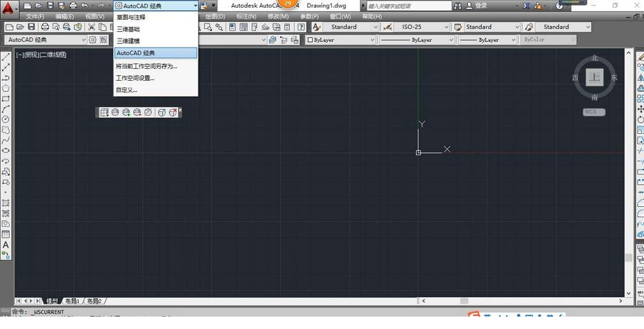644x329 pixels.
Task: Open the 帮助(H) menu
Action: [x=371, y=17]
